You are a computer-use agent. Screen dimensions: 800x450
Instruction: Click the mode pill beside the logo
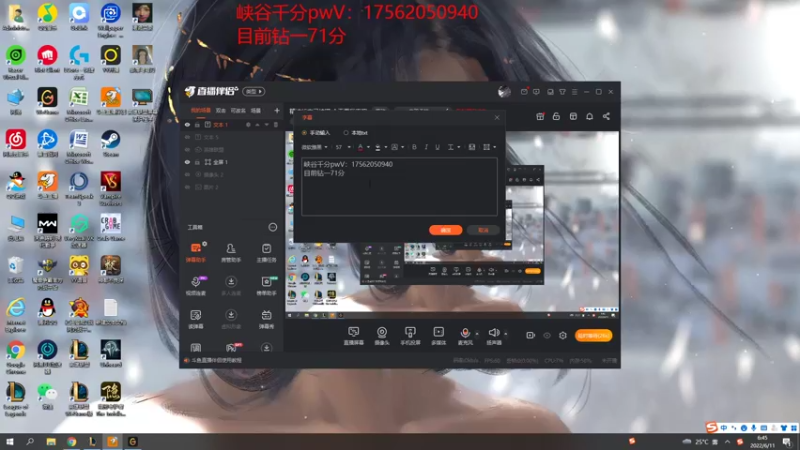pyautogui.click(x=254, y=91)
